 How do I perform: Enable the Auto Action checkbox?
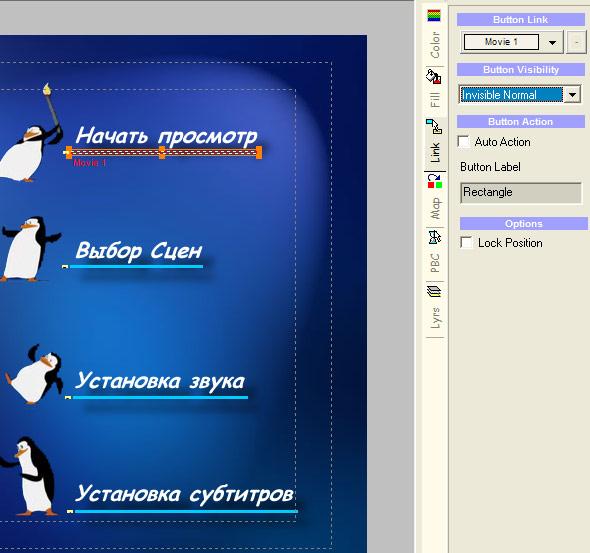[x=464, y=142]
